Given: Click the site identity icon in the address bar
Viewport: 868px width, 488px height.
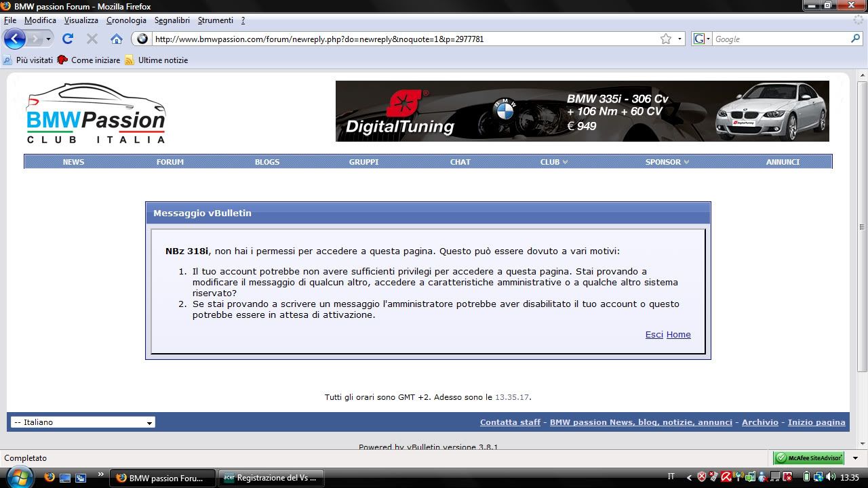Looking at the screenshot, I should [x=142, y=39].
